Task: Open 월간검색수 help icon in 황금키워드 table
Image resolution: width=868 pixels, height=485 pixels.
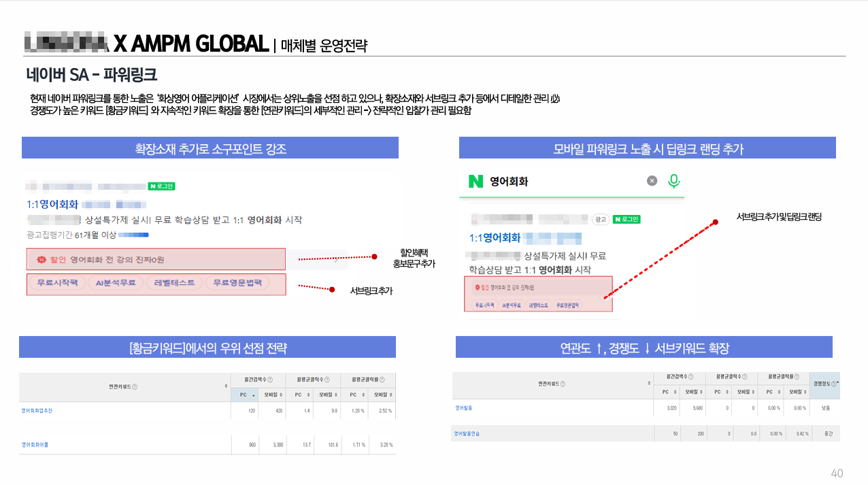Action: tap(270, 380)
